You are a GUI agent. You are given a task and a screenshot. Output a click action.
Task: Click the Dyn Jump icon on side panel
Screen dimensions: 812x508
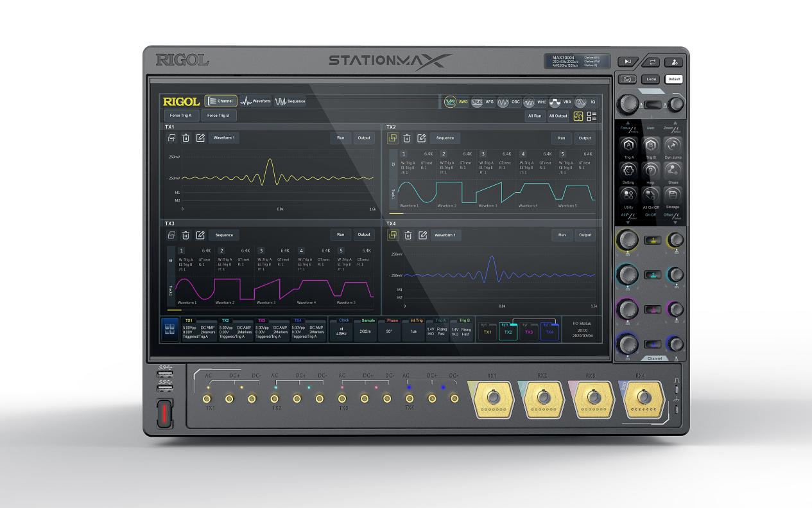point(672,146)
